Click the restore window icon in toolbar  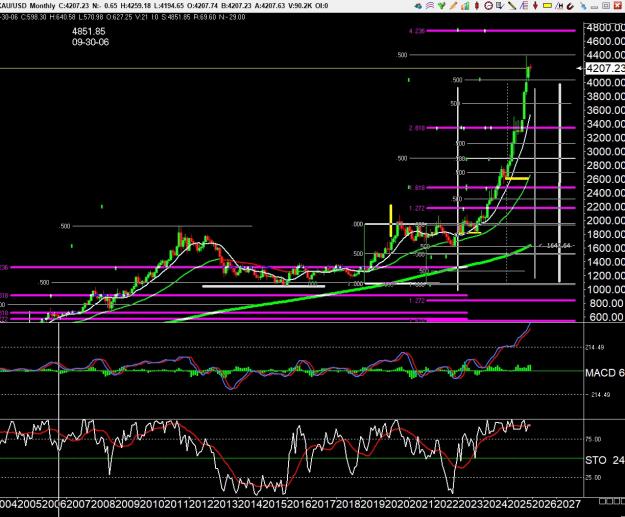click(606, 6)
